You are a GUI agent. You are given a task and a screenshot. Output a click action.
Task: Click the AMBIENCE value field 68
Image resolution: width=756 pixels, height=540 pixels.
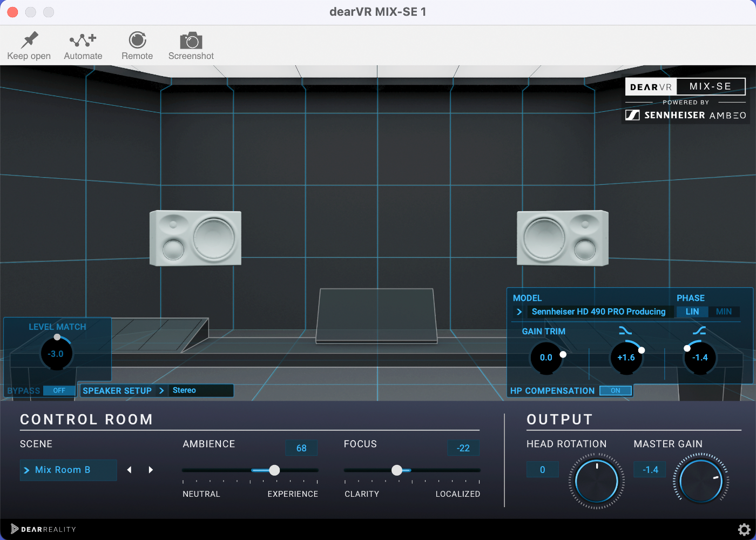pos(301,448)
